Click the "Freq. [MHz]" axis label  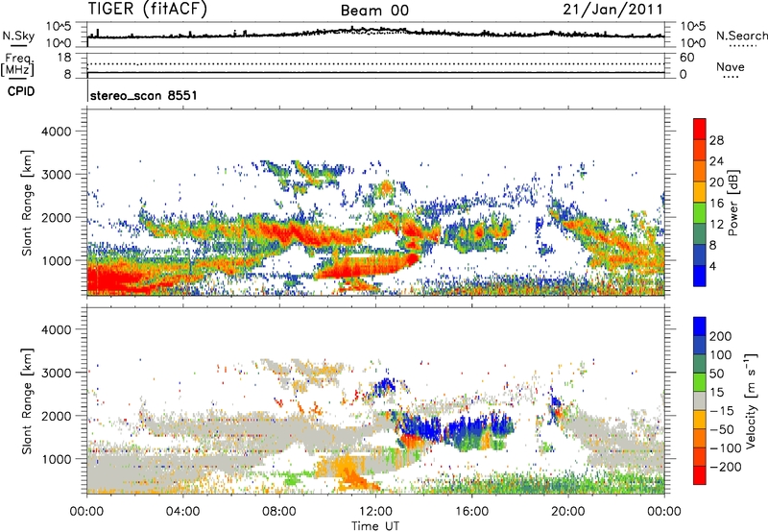point(18,64)
